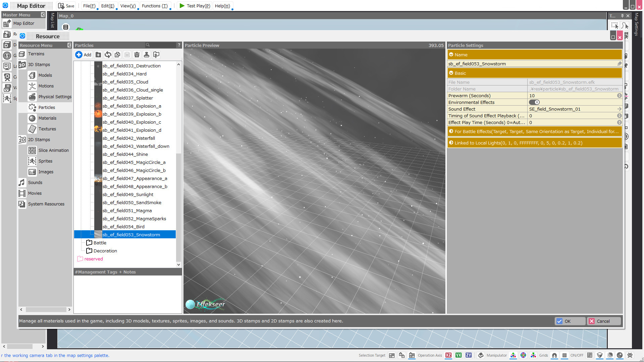Select the Particles resource icon in Resource Menu
The height and width of the screenshot is (362, 644).
33,107
